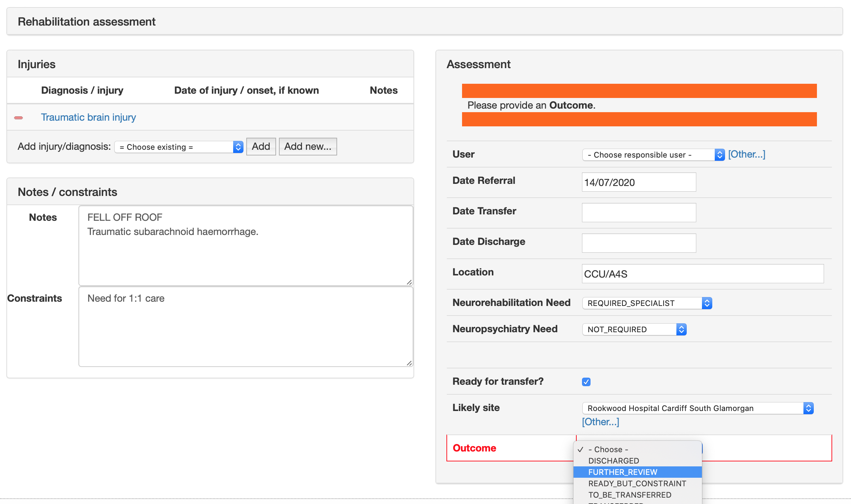The width and height of the screenshot is (851, 504).
Task: Pick TO_BE_TRANSFERRED from the Outcome menu
Action: click(630, 495)
